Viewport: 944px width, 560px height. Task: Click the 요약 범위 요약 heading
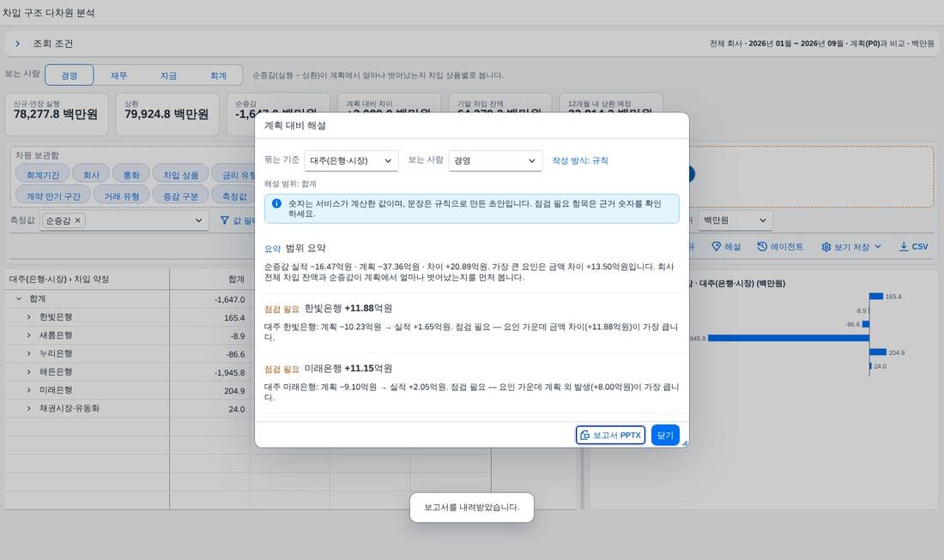point(295,249)
